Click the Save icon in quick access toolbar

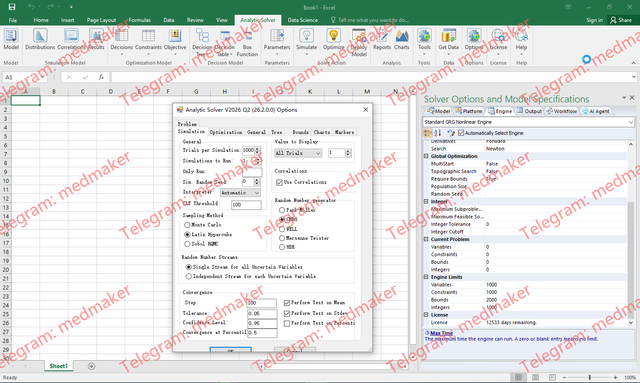pyautogui.click(x=12, y=7)
